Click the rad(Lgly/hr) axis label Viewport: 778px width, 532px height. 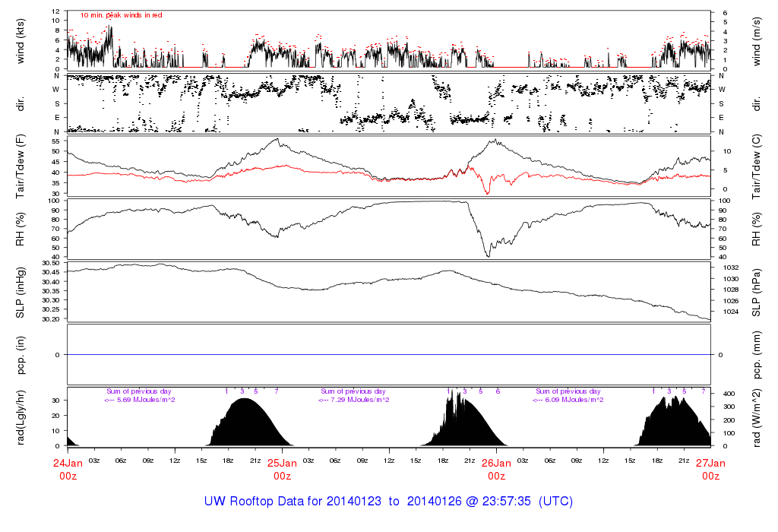tap(21, 417)
